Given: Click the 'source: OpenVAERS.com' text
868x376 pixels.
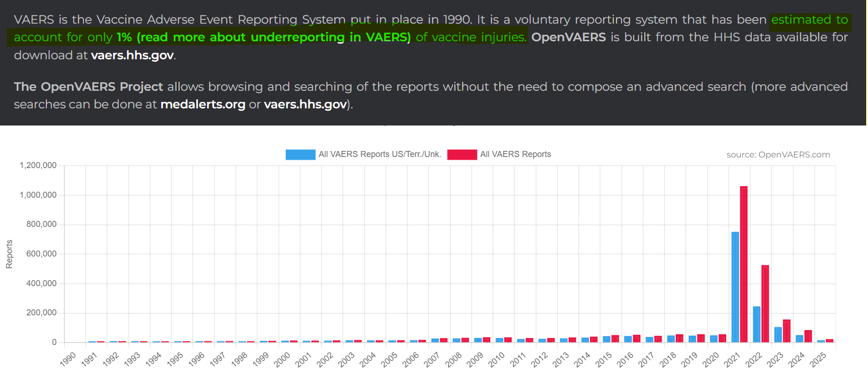Looking at the screenshot, I should tap(778, 155).
